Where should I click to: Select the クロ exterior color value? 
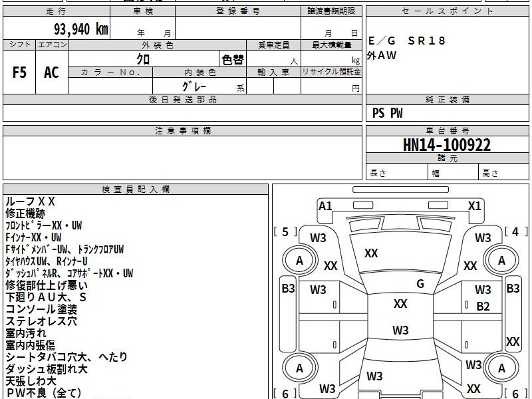143,59
